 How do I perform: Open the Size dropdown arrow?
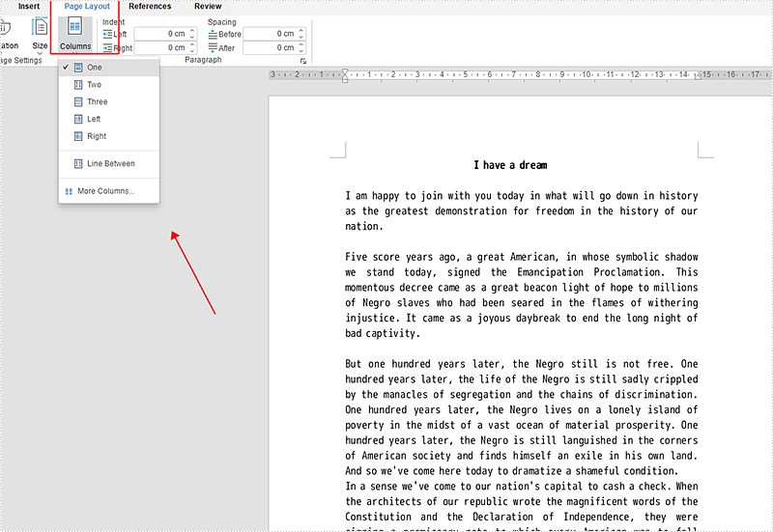pyautogui.click(x=40, y=53)
